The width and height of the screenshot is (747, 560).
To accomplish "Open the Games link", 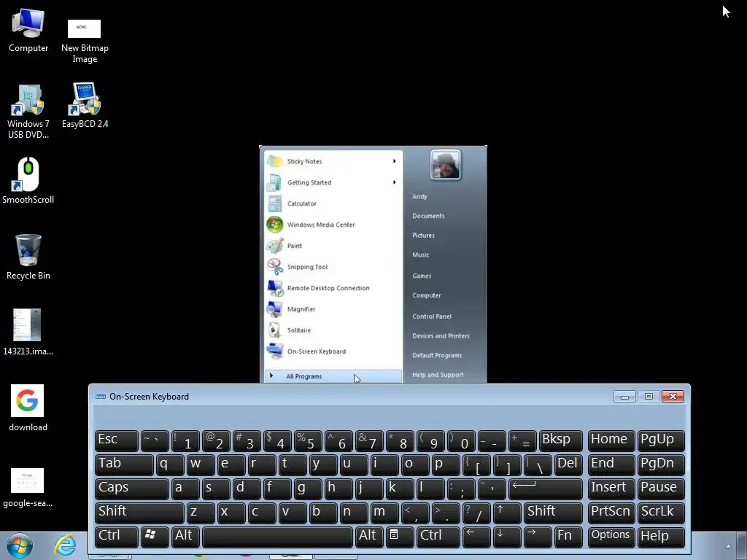I will click(422, 276).
